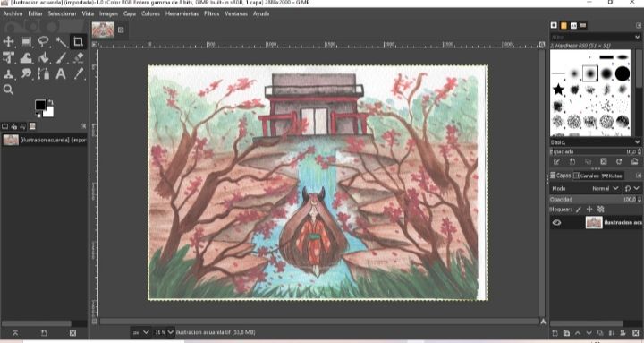Select the Eraser tool

[79, 57]
